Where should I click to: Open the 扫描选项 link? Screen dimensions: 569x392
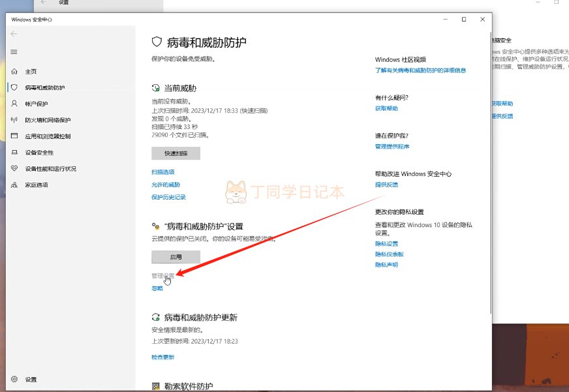163,172
